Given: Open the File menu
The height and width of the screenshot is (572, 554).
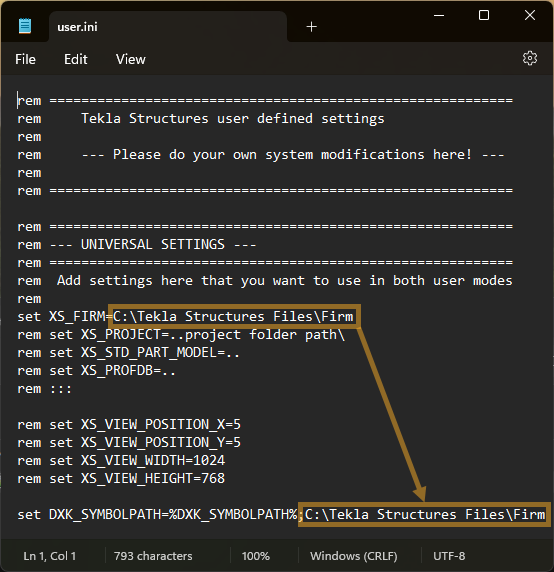Looking at the screenshot, I should (25, 59).
